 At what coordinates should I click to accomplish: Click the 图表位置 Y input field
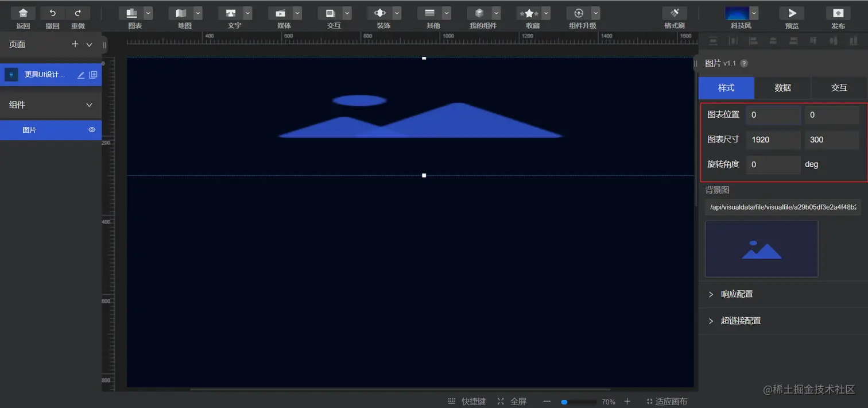(x=832, y=115)
